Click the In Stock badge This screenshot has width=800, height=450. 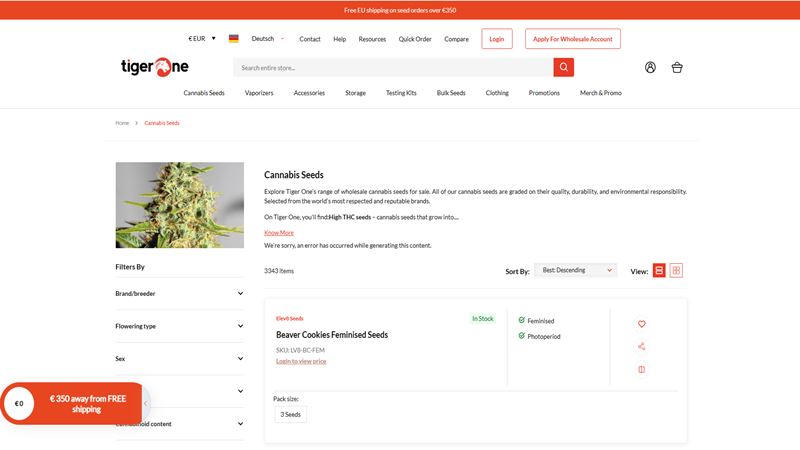pyautogui.click(x=483, y=318)
